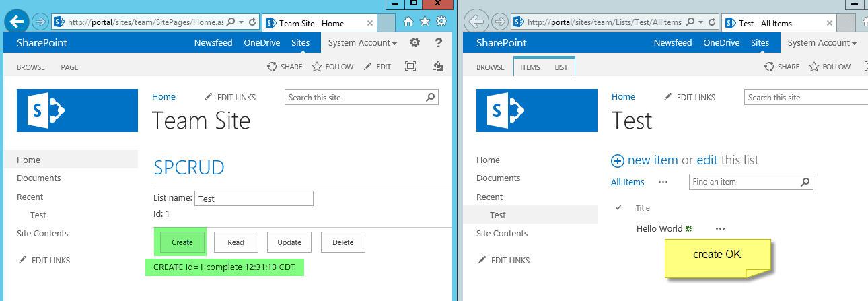
Task: Open browser Home icon in left window
Action: [x=408, y=22]
